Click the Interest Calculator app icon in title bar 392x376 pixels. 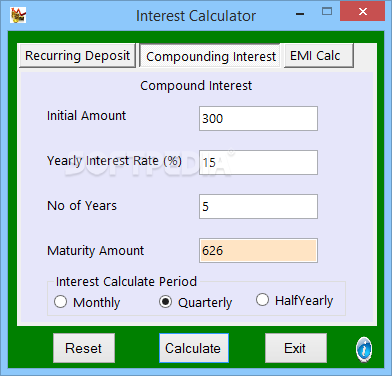click(x=18, y=15)
